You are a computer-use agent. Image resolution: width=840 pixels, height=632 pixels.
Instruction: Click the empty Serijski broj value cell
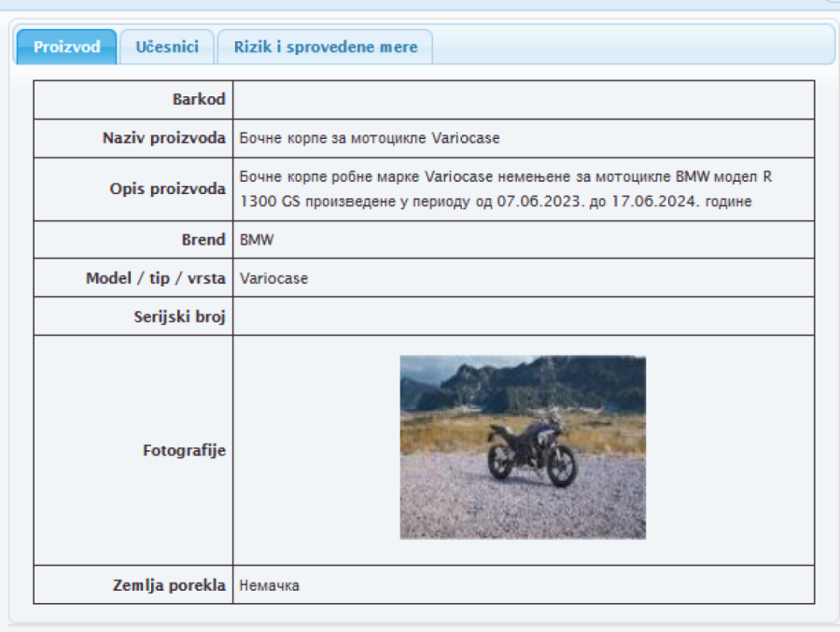pyautogui.click(x=523, y=316)
